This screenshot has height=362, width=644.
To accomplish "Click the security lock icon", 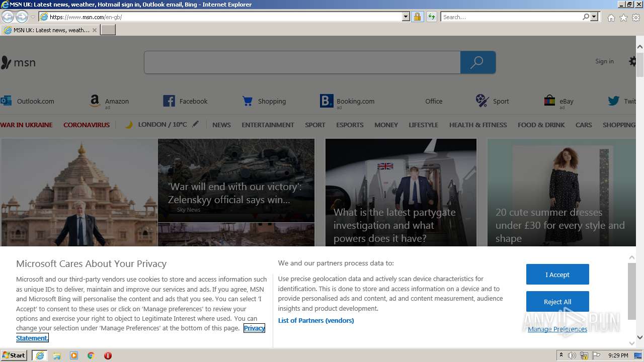I will pyautogui.click(x=417, y=17).
